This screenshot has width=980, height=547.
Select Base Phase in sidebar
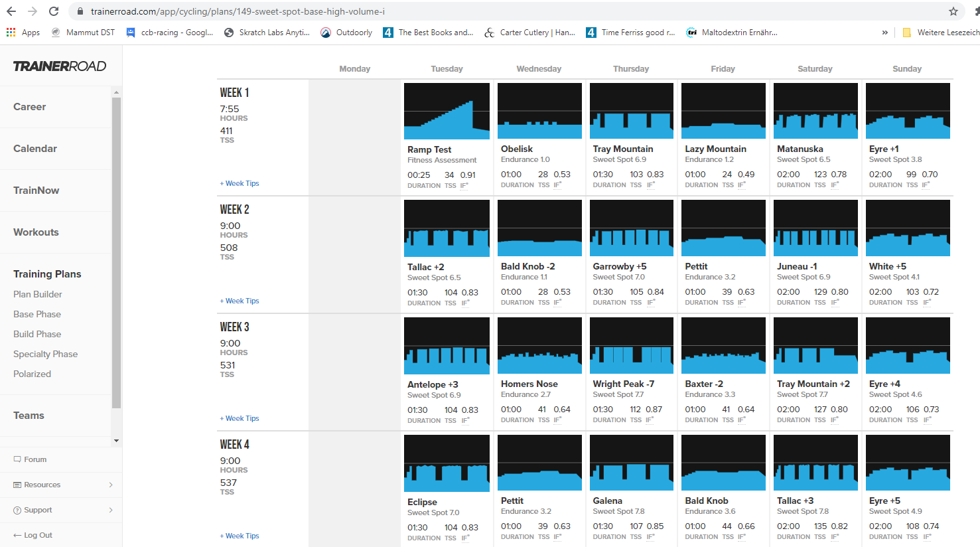[37, 314]
